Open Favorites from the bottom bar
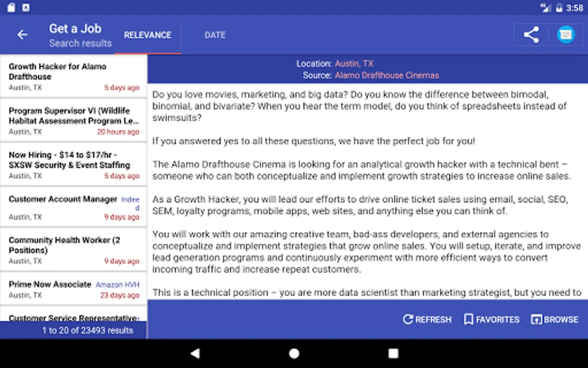588x368 pixels. pyautogui.click(x=492, y=319)
